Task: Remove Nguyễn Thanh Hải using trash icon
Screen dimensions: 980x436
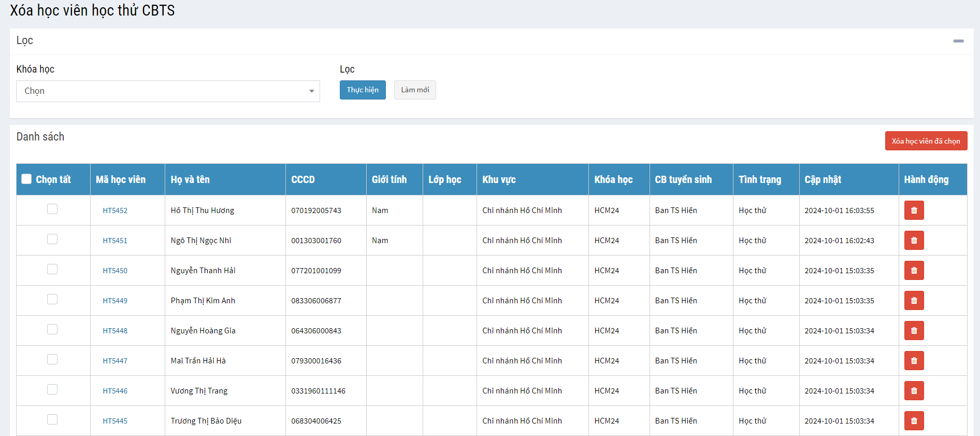Action: tap(914, 271)
